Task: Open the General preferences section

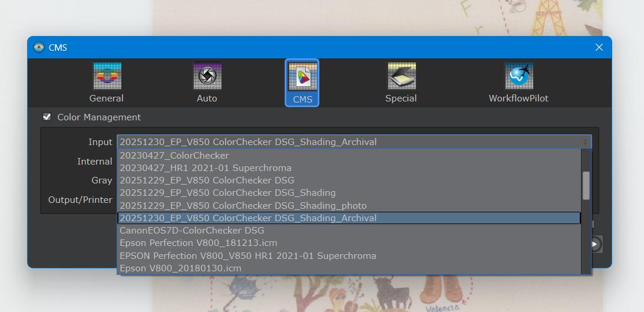Action: point(107,82)
